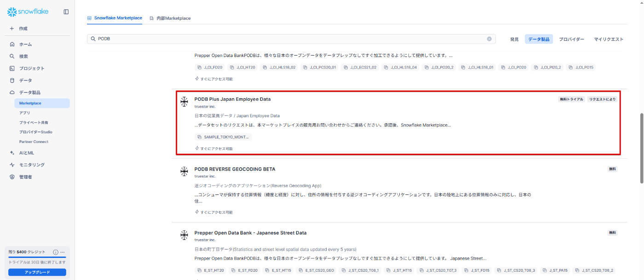Screen dimensions: 644x280
Task: Click the plus icon next to 作成
Action: 12,29
